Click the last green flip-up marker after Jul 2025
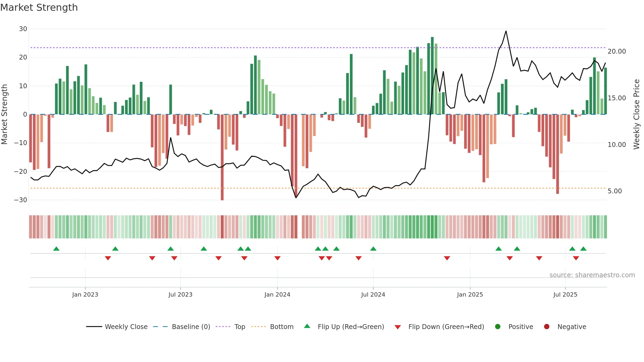Screen dimensions: 644x362 (583, 249)
